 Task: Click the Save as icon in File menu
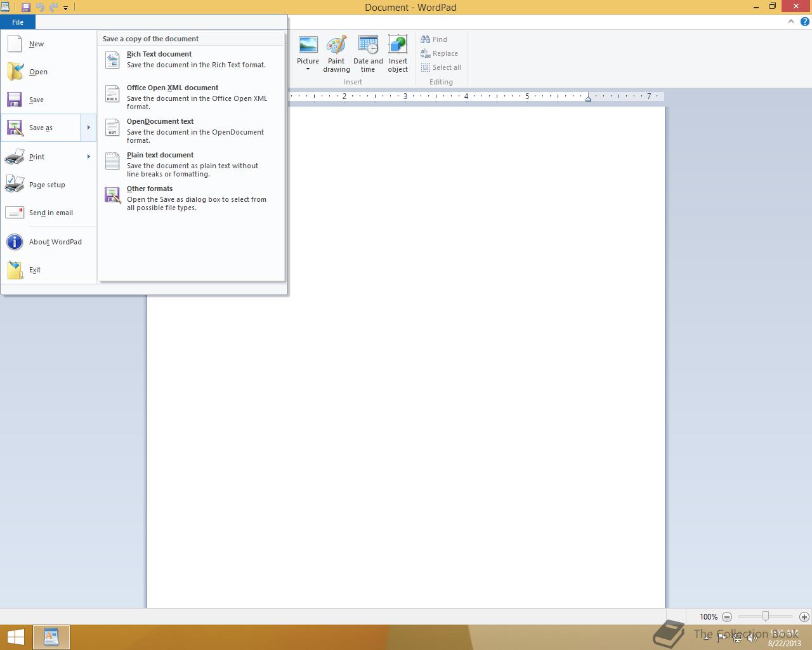point(15,128)
